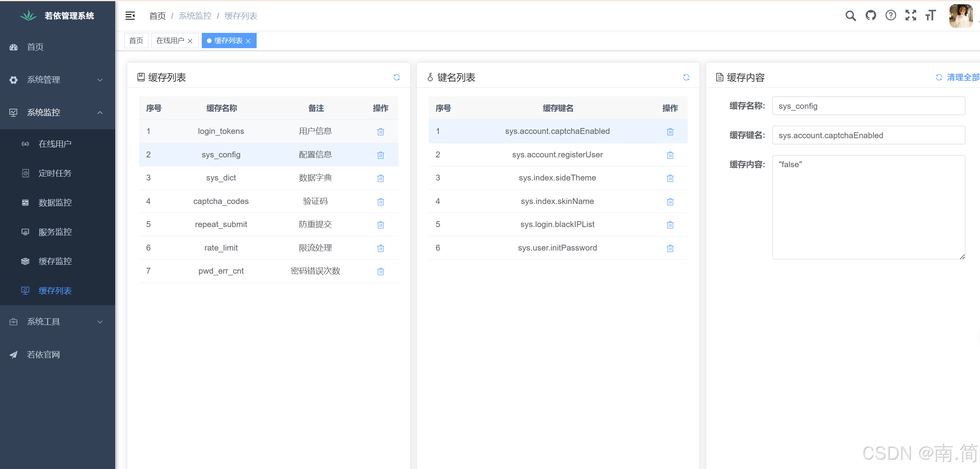Toggle fullscreen mode icon
This screenshot has height=469, width=980.
pyautogui.click(x=911, y=16)
